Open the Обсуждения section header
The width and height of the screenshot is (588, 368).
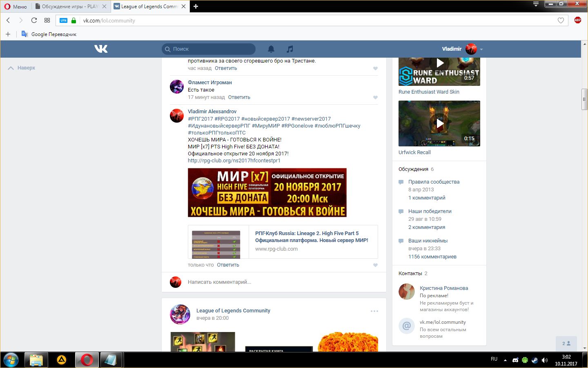pos(413,169)
